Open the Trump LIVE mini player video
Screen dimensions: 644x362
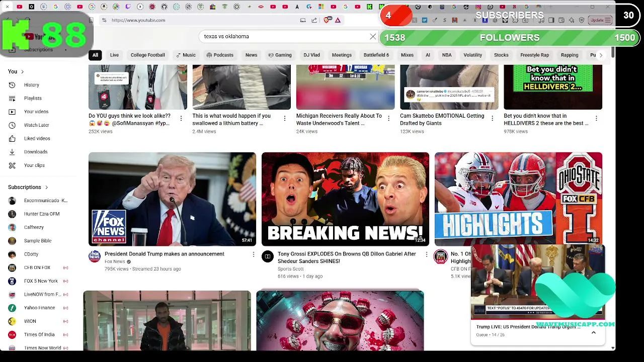tap(537, 283)
